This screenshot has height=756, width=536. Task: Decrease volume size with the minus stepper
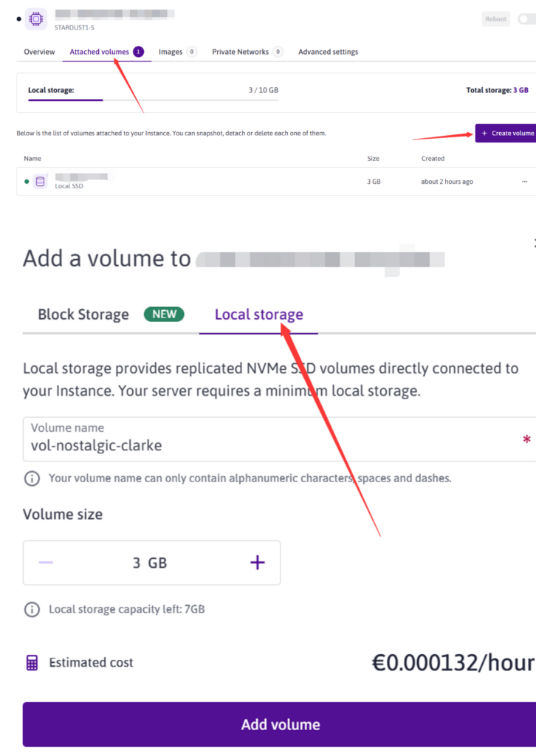(x=46, y=563)
